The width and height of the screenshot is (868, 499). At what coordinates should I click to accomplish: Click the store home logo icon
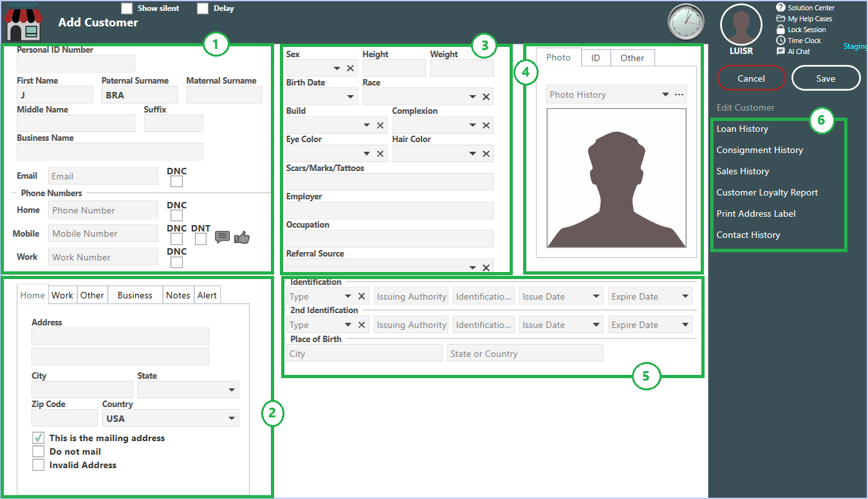tap(23, 23)
